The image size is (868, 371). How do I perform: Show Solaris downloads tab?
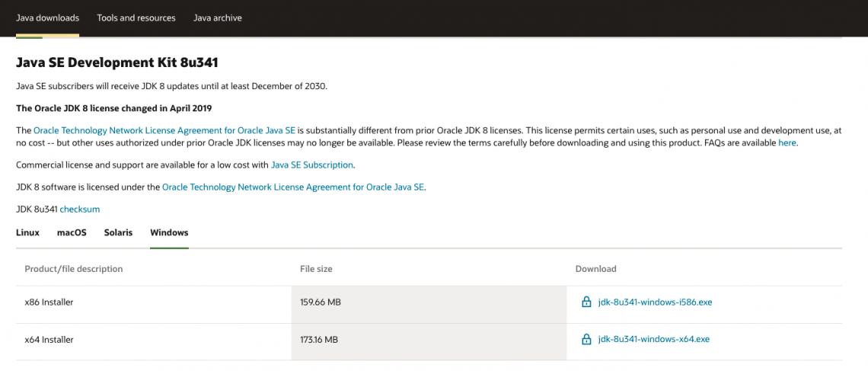[118, 232]
